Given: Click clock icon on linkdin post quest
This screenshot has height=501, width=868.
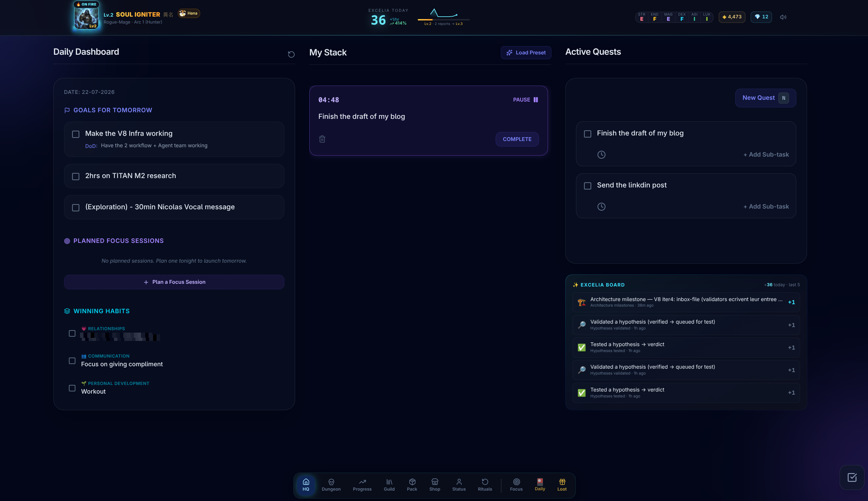Looking at the screenshot, I should 601,206.
